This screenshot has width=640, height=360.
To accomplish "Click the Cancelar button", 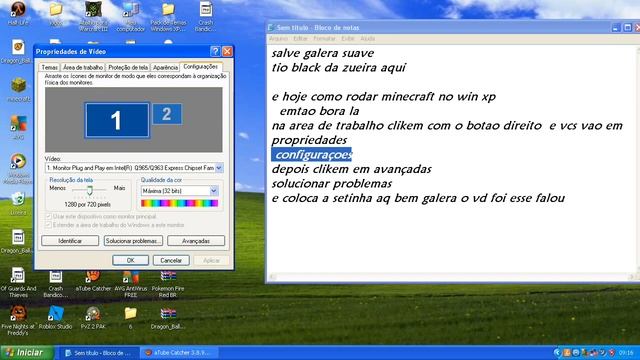I will (171, 260).
